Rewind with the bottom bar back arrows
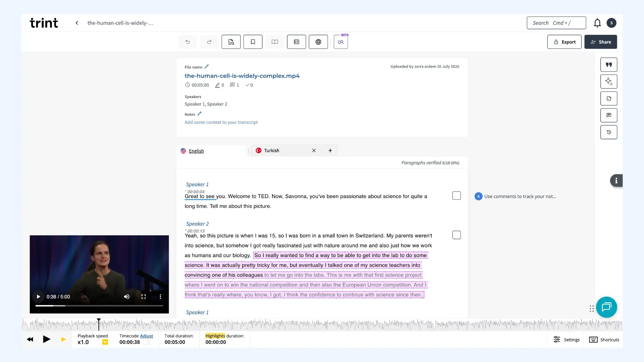644x362 pixels. [30, 340]
